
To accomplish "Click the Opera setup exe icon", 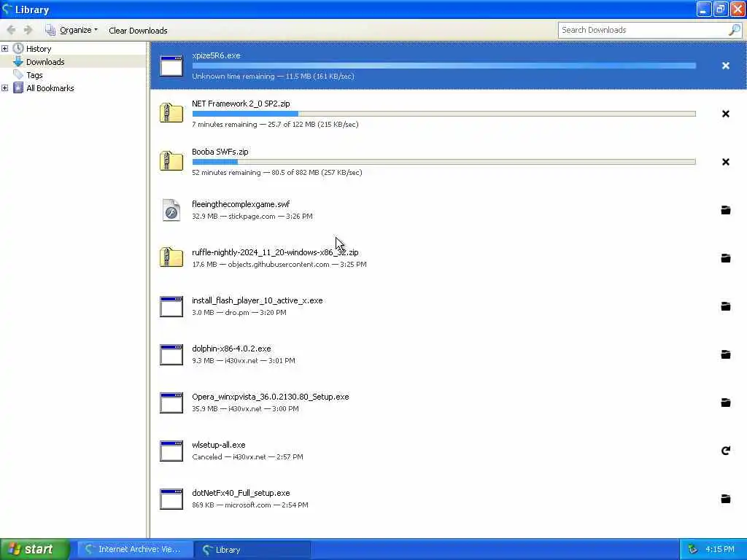I will (171, 402).
